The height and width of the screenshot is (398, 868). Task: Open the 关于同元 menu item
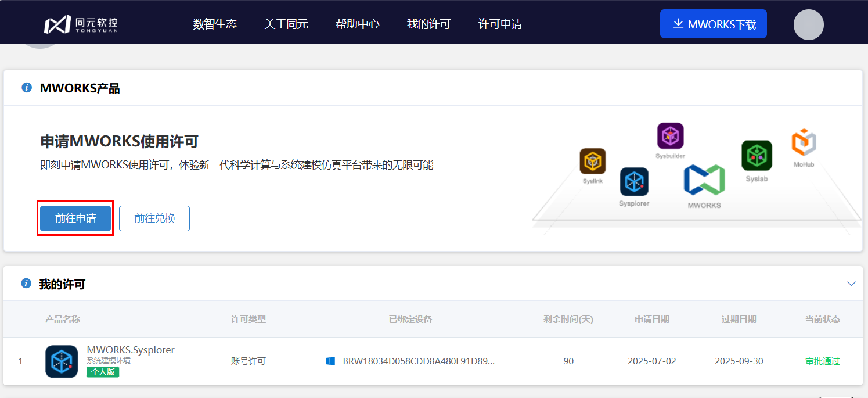tap(286, 24)
